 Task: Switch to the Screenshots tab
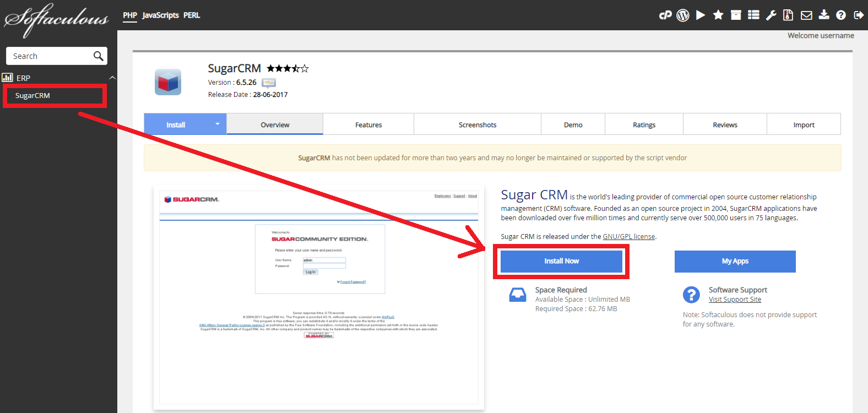click(x=478, y=124)
